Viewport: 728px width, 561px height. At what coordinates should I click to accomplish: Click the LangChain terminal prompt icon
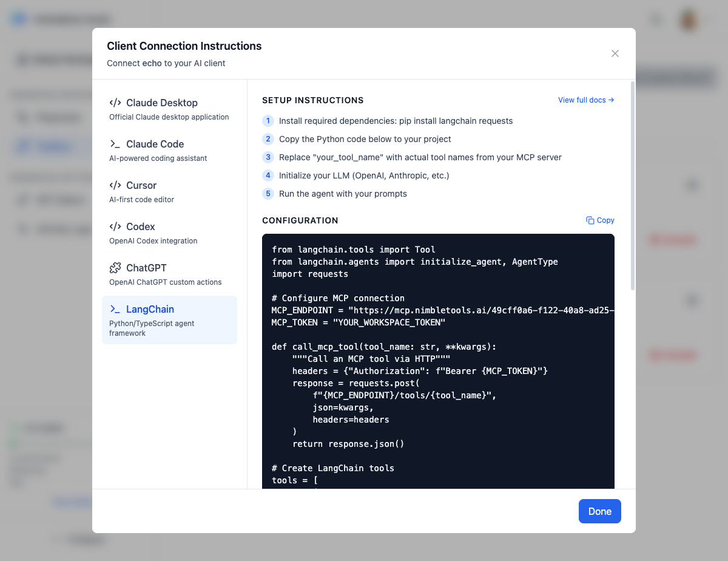click(x=115, y=309)
